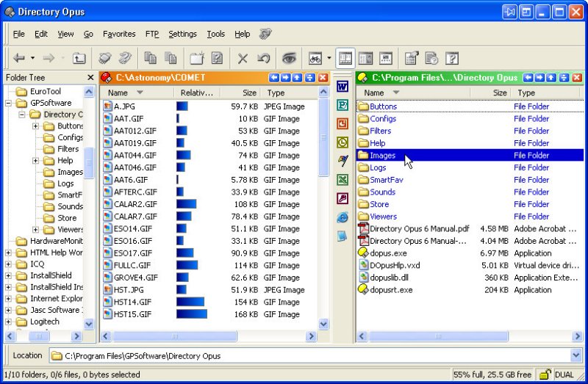This screenshot has height=384, width=588.
Task: Click the Up folder toolbar button
Action: [x=79, y=58]
